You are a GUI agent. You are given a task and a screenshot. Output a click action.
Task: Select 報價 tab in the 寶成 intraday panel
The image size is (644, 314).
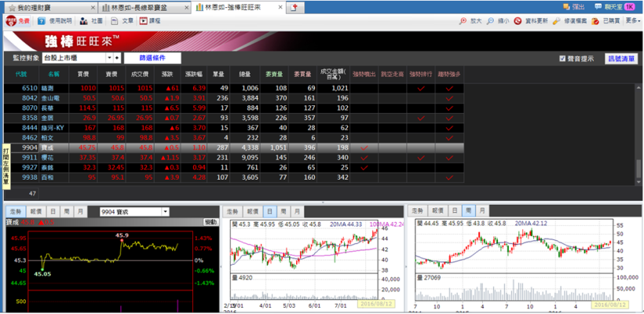[x=35, y=211]
